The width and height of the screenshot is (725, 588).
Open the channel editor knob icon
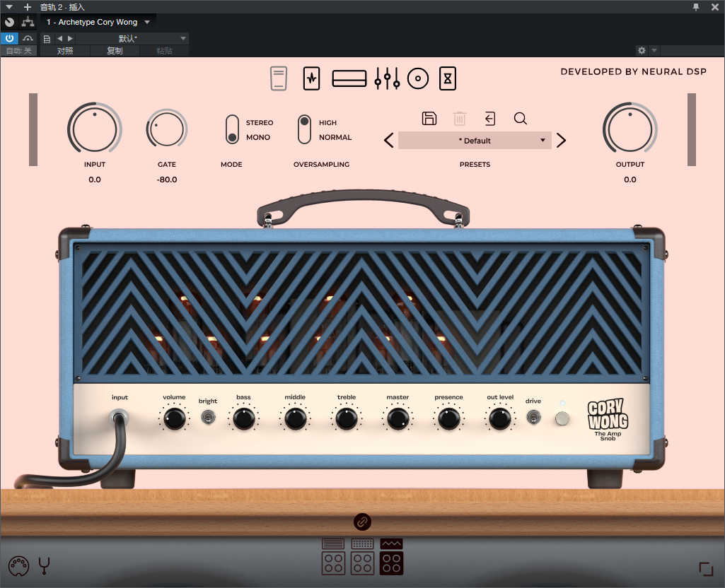[x=10, y=22]
